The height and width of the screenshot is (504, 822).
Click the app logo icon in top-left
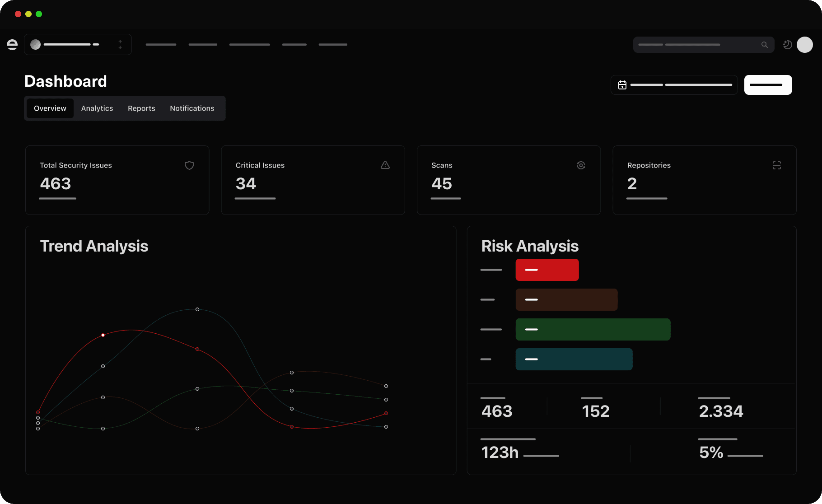click(x=12, y=44)
